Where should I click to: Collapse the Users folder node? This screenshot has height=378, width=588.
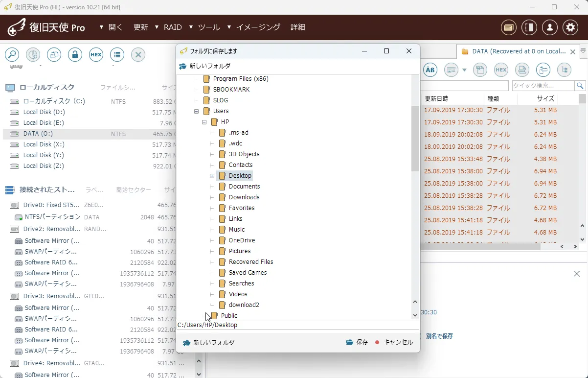point(196,111)
